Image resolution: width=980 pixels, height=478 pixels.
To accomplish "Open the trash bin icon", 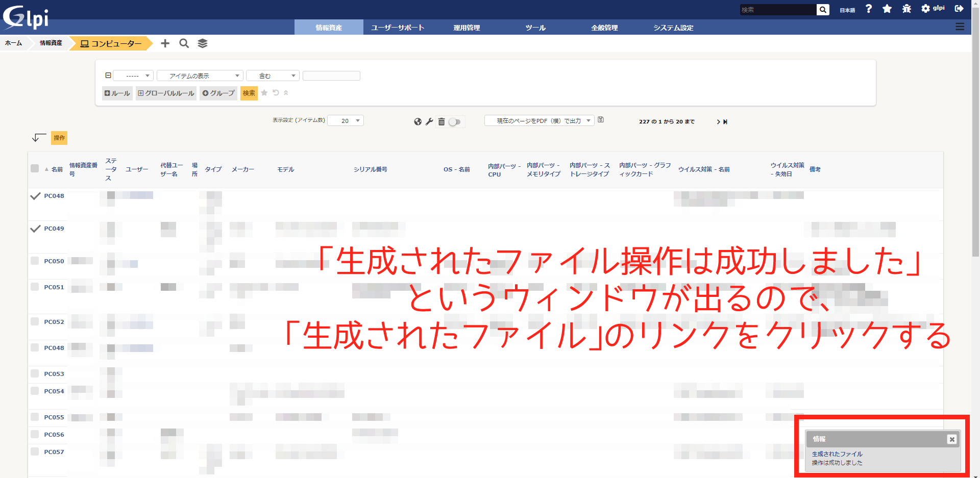I will point(442,121).
